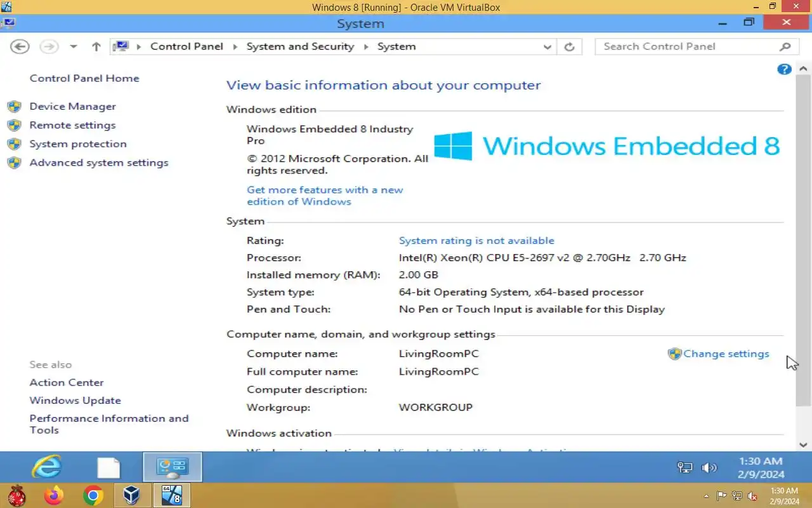Click the host tray network icon

pos(737,496)
